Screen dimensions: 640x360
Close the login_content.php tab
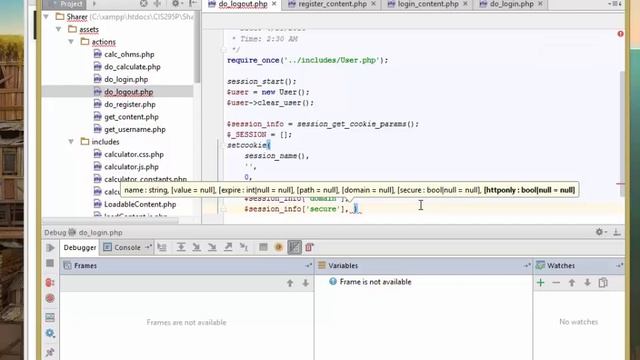click(465, 4)
